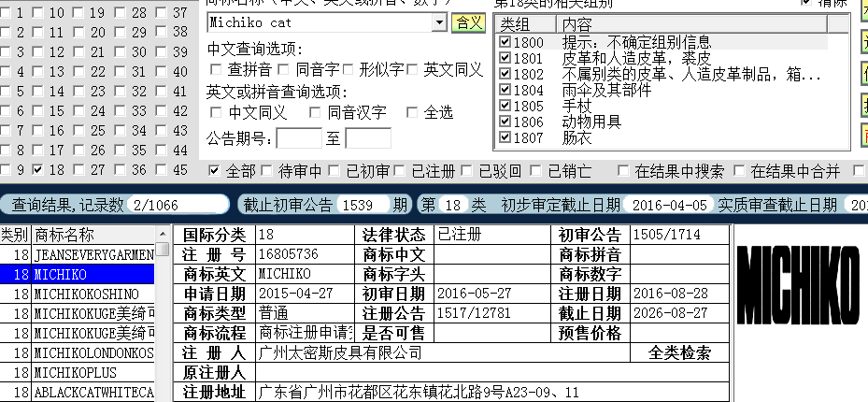Screen dimensions: 868x402
Task: Click the 商标流程 value cell
Action: pos(305,333)
